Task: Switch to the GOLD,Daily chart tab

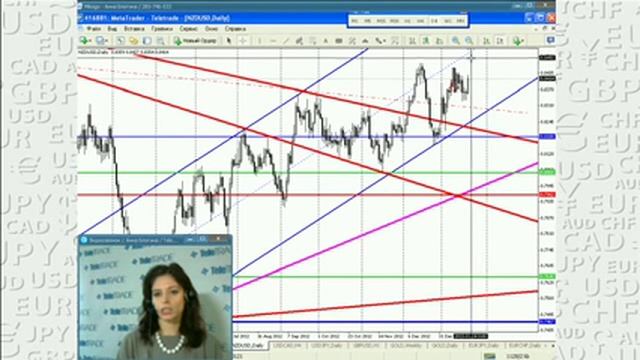Action: tap(445, 345)
